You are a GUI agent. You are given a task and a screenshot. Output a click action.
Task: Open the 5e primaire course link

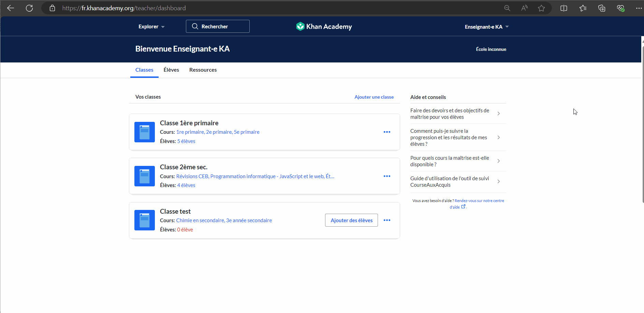[x=247, y=132]
